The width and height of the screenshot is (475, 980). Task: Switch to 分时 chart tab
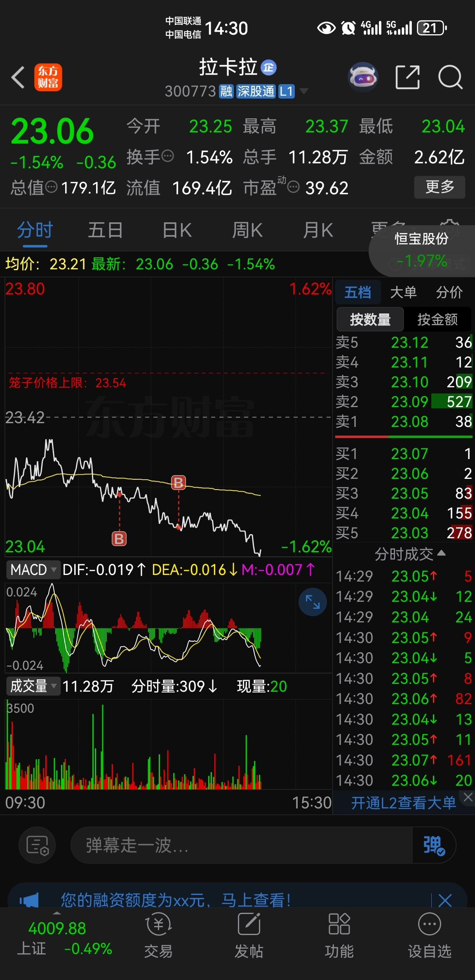[x=35, y=230]
